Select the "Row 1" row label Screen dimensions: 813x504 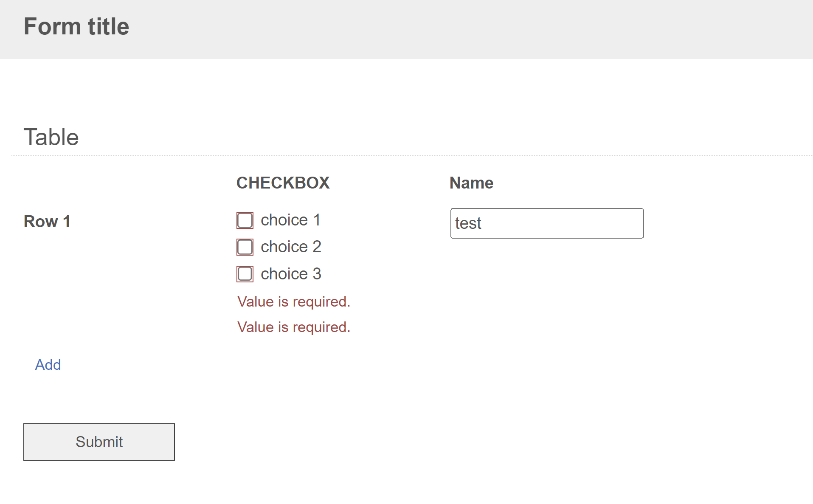47,222
